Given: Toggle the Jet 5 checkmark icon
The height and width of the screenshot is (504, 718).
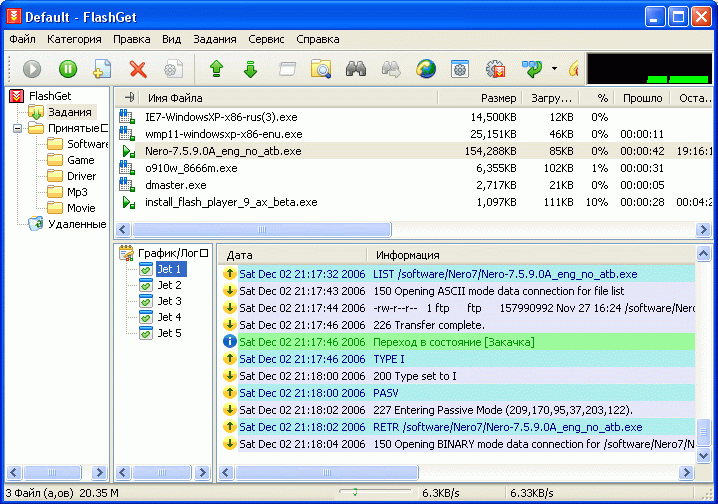Looking at the screenshot, I should [x=146, y=333].
